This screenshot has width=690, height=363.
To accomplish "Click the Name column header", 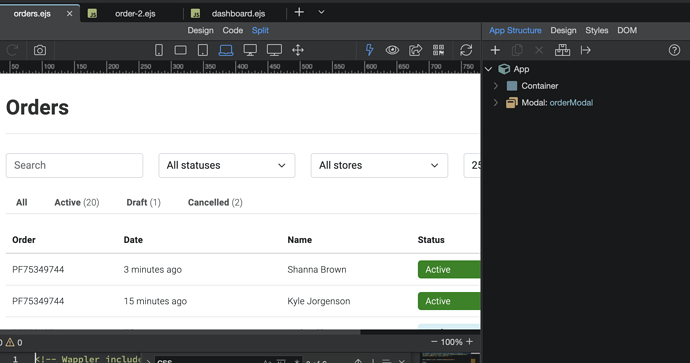I will point(300,240).
